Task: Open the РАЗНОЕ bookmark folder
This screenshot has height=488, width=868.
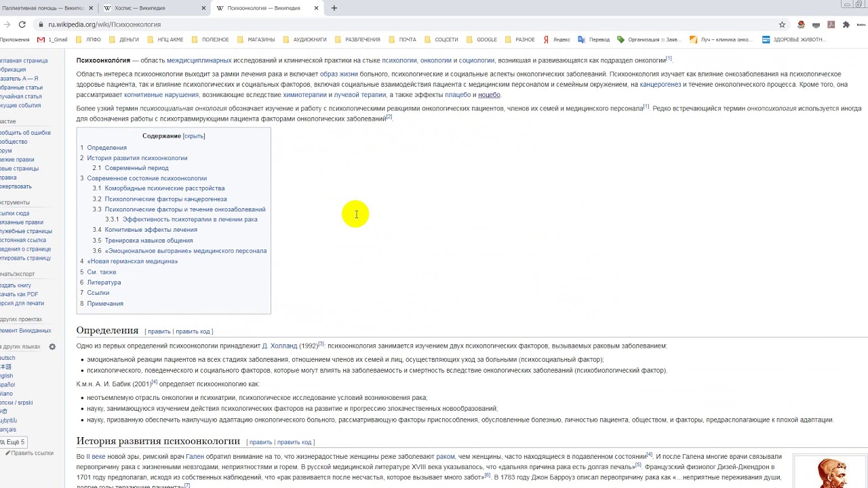Action: (520, 39)
